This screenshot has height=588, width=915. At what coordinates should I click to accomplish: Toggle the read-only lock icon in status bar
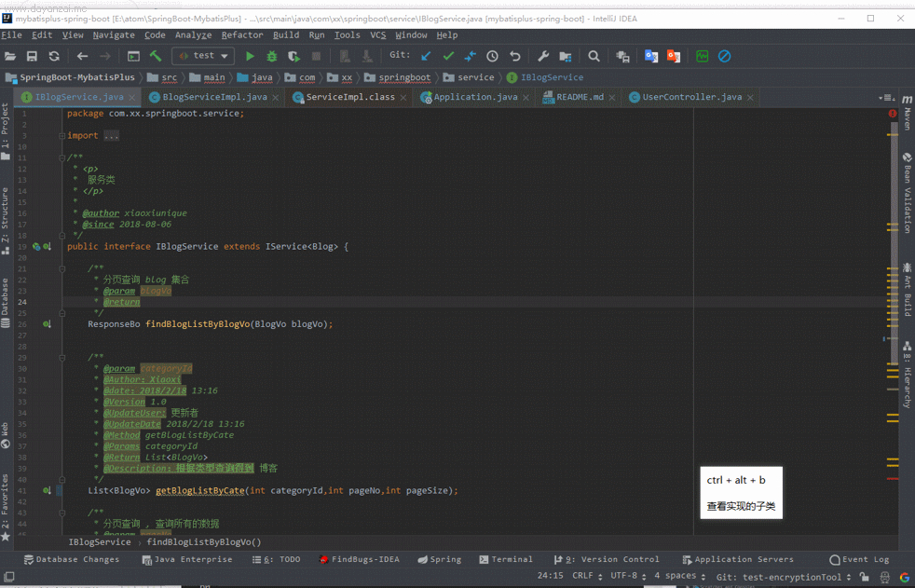[865, 576]
